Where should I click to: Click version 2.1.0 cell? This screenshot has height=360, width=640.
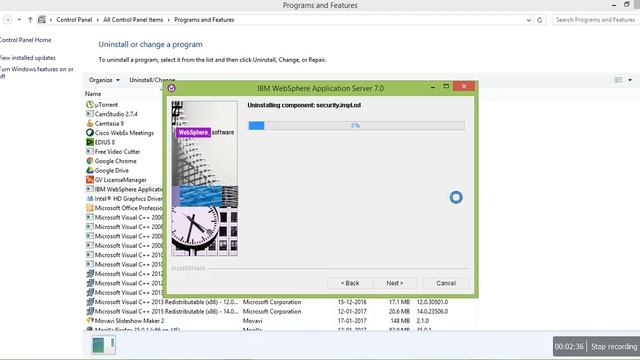[422, 321]
